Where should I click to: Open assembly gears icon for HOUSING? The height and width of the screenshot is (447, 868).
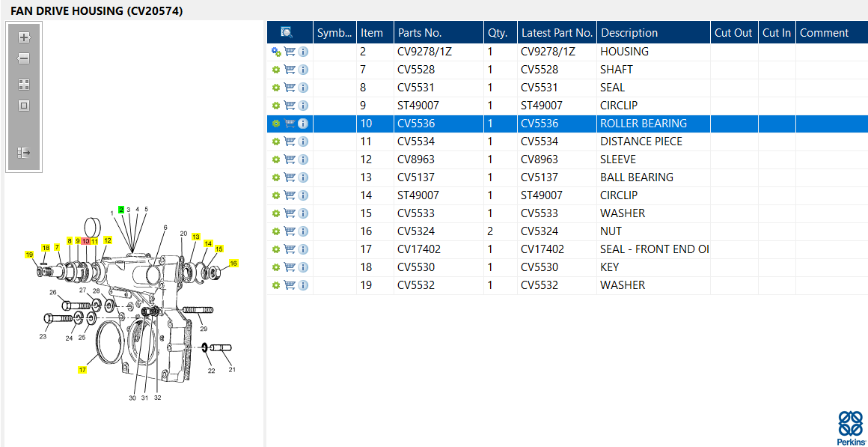[x=276, y=52]
